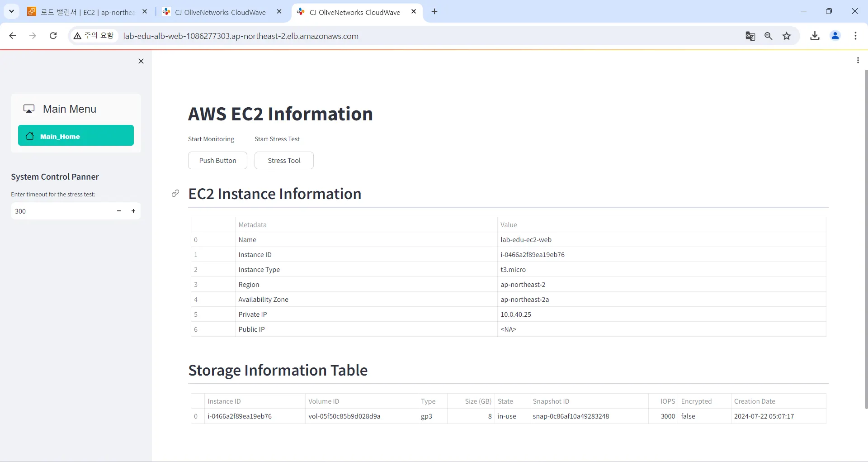The height and width of the screenshot is (462, 868).
Task: Click the browser back arrow
Action: click(x=13, y=36)
